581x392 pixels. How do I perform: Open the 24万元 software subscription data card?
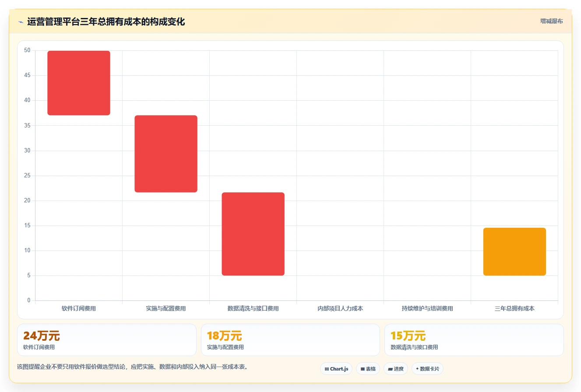click(x=107, y=340)
